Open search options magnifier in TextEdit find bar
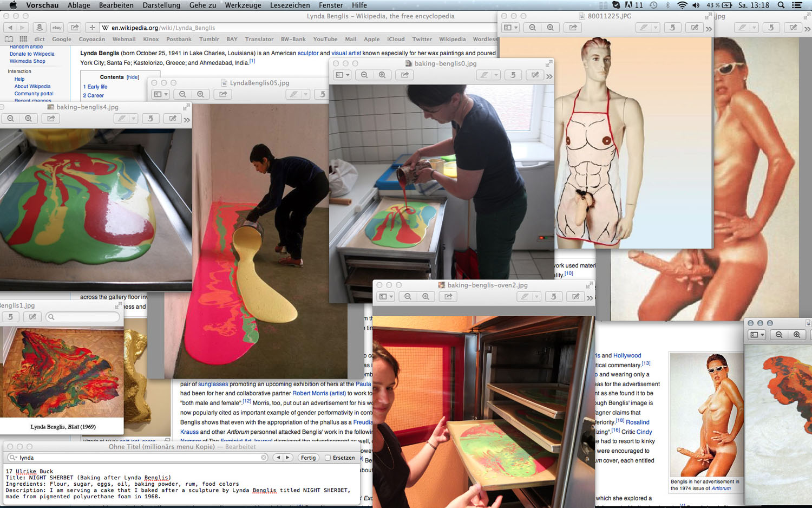Screen dimensions: 812x508 [x=14, y=458]
